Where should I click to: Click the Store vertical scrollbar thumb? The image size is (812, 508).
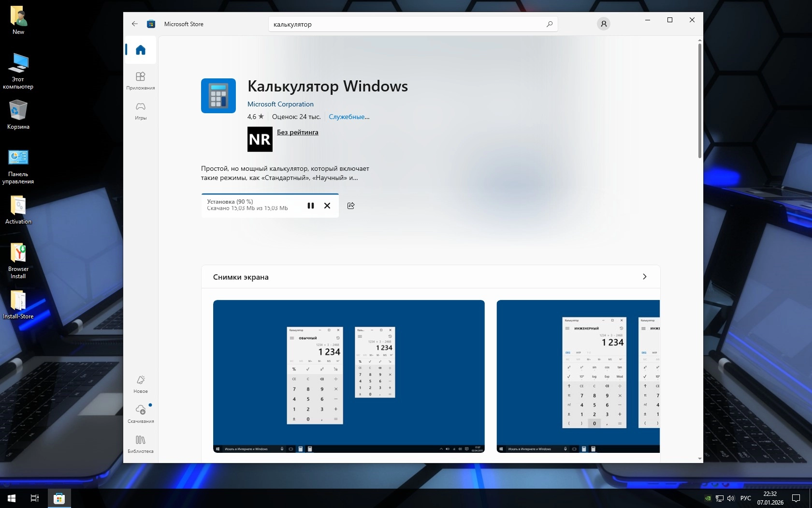point(699,101)
